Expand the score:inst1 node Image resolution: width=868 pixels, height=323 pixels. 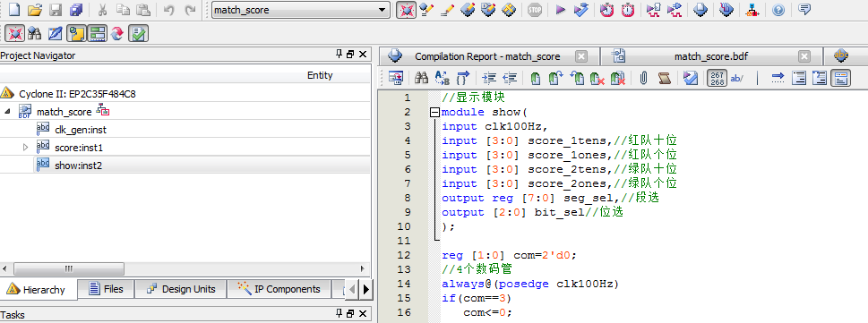pyautogui.click(x=25, y=147)
